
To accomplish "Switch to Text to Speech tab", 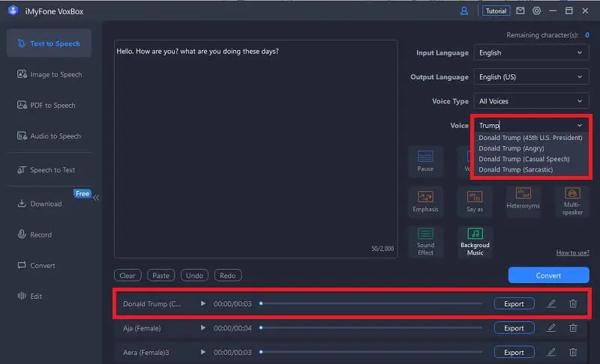I will pyautogui.click(x=49, y=43).
